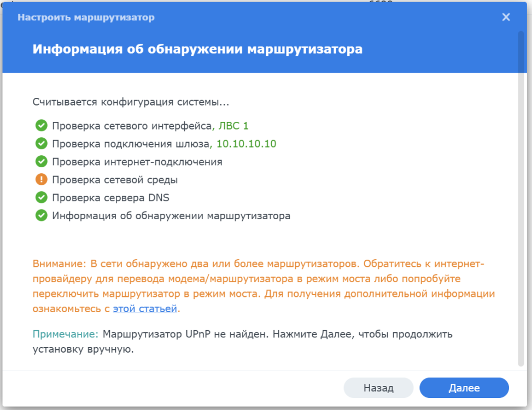The height and width of the screenshot is (410, 532).
Task: Click the 'ЛВС 1' interface value
Action: pyautogui.click(x=233, y=126)
